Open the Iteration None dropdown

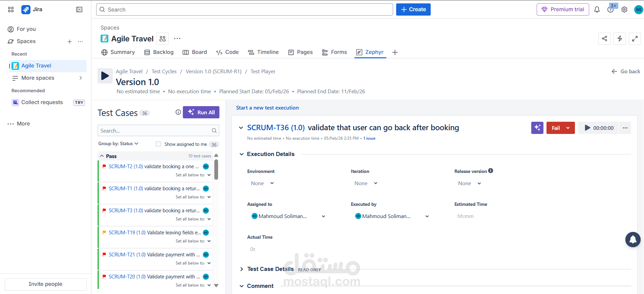coord(366,183)
